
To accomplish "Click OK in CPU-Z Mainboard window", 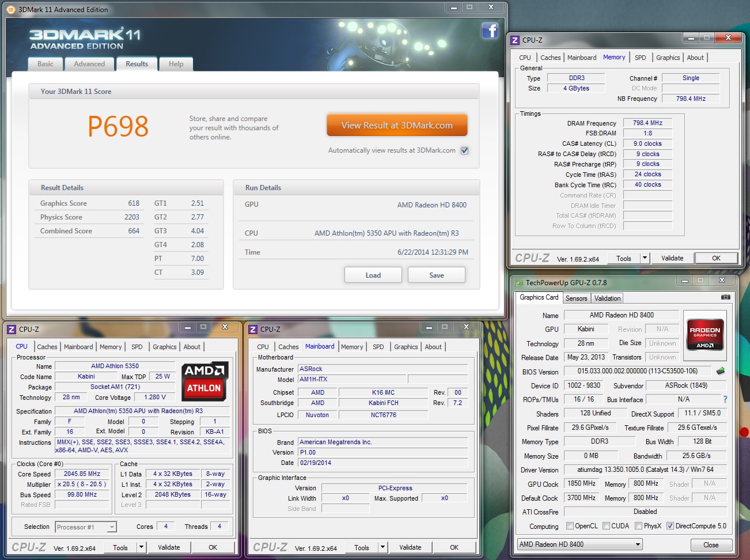I will click(x=454, y=547).
